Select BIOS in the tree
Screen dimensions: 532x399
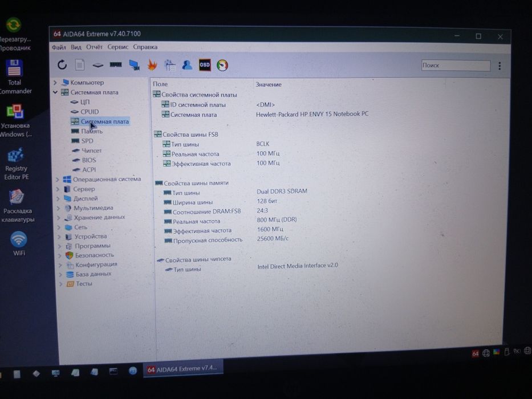84,160
